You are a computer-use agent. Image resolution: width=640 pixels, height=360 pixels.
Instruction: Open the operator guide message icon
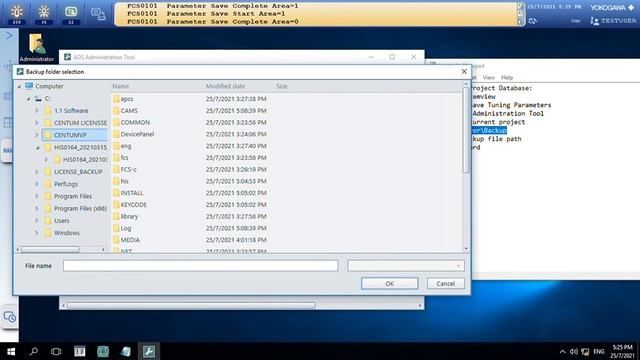[x=71, y=14]
